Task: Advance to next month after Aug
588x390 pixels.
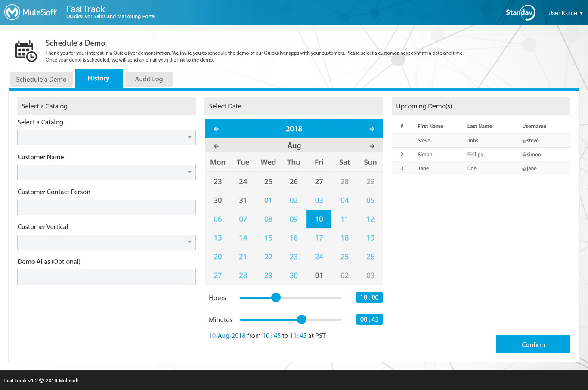Action: [x=371, y=146]
